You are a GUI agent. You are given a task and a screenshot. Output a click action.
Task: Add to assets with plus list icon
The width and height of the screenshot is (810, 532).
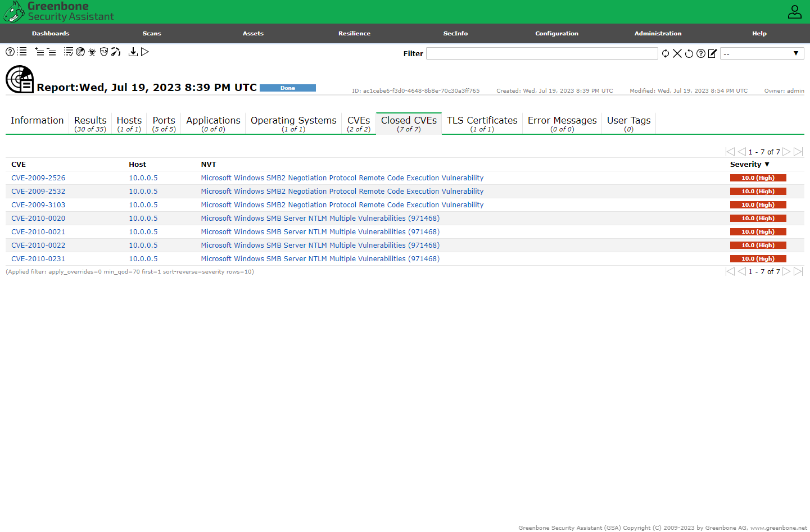click(39, 52)
